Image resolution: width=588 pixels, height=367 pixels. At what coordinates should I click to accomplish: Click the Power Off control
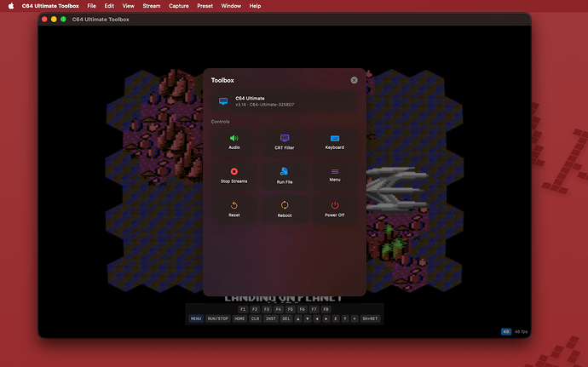pos(335,209)
